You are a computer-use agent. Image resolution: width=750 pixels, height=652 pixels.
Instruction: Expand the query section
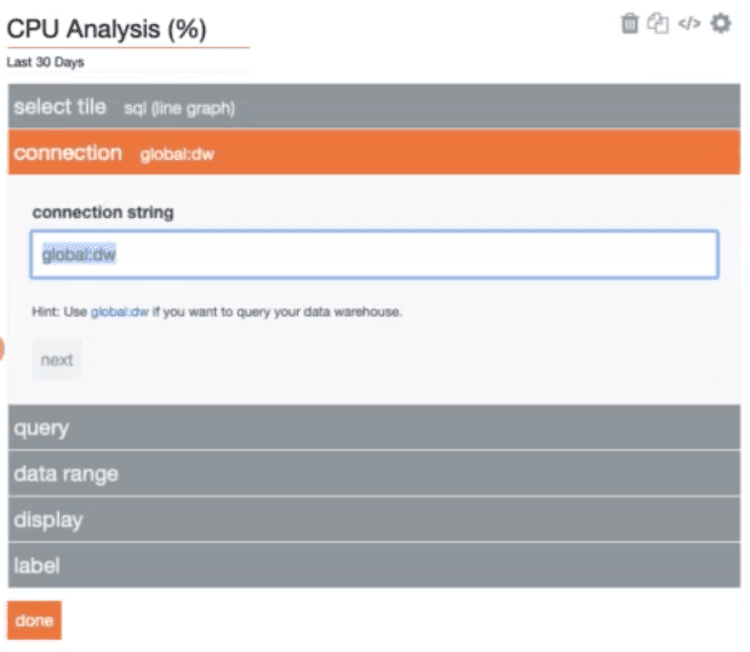tap(374, 428)
